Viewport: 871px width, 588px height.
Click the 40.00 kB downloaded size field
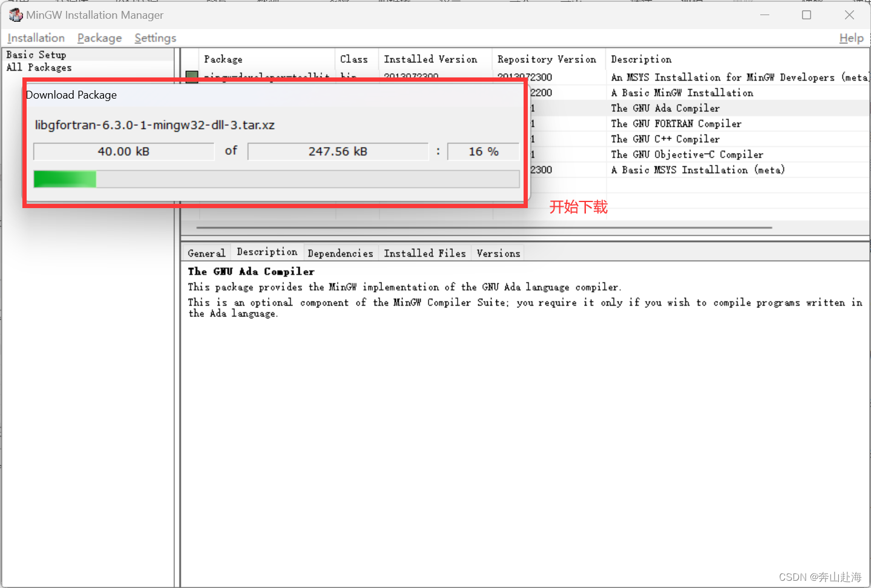[x=123, y=151]
